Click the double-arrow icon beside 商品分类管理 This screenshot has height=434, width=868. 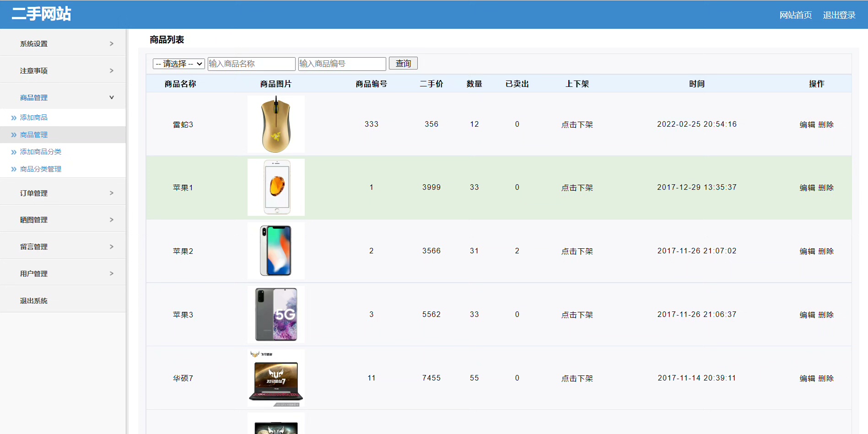point(14,169)
